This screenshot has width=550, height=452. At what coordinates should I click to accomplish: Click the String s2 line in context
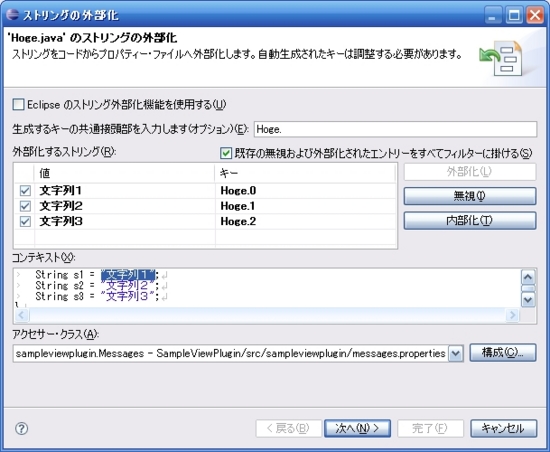97,286
